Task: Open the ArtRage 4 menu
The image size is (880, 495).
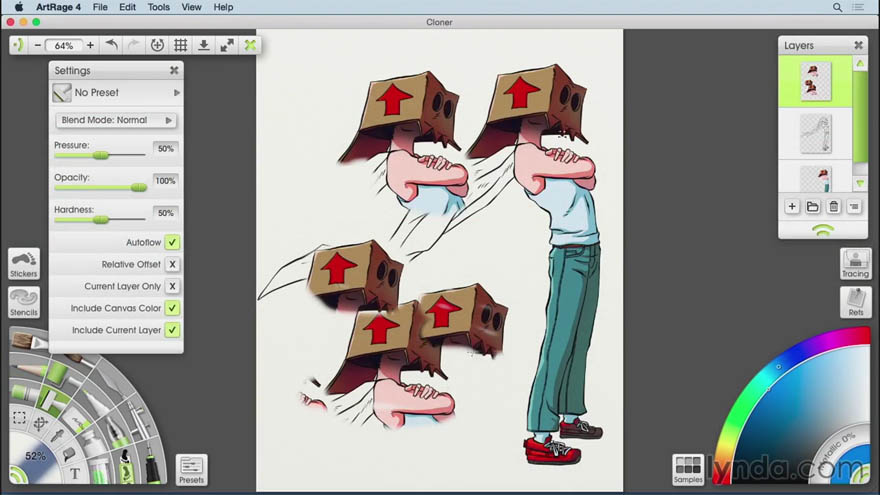Action: [58, 7]
